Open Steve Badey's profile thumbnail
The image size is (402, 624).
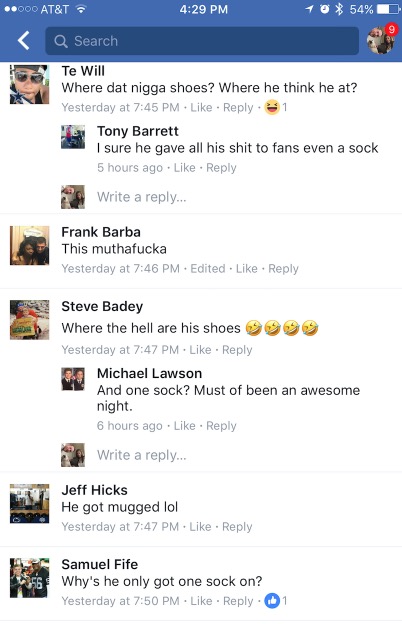pyautogui.click(x=29, y=320)
